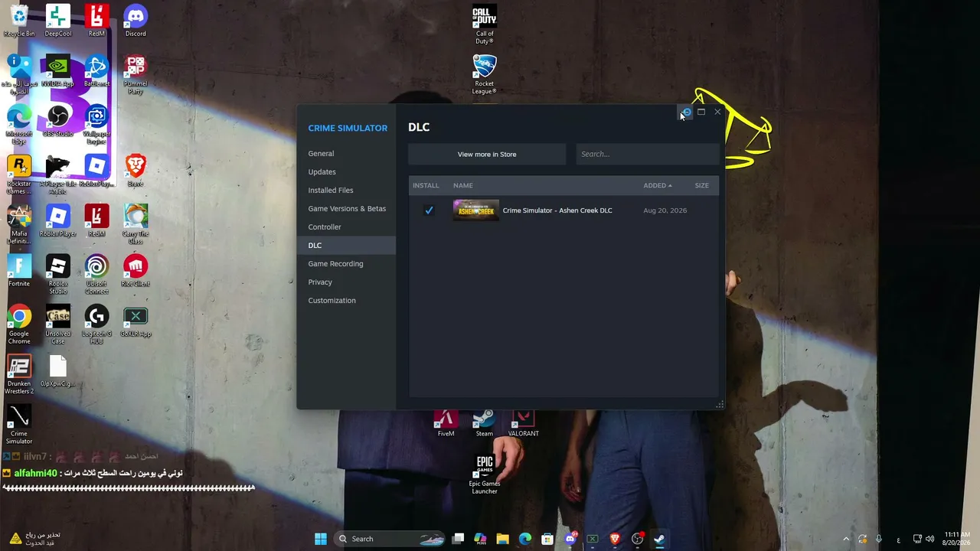Open volume control in system tray
This screenshot has width=980, height=551.
tap(930, 539)
